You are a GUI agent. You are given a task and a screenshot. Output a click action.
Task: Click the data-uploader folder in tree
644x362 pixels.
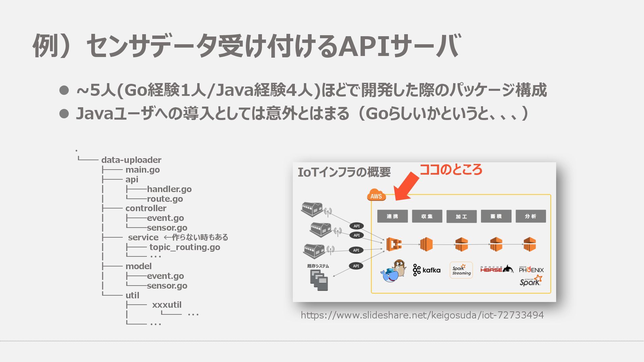131,160
